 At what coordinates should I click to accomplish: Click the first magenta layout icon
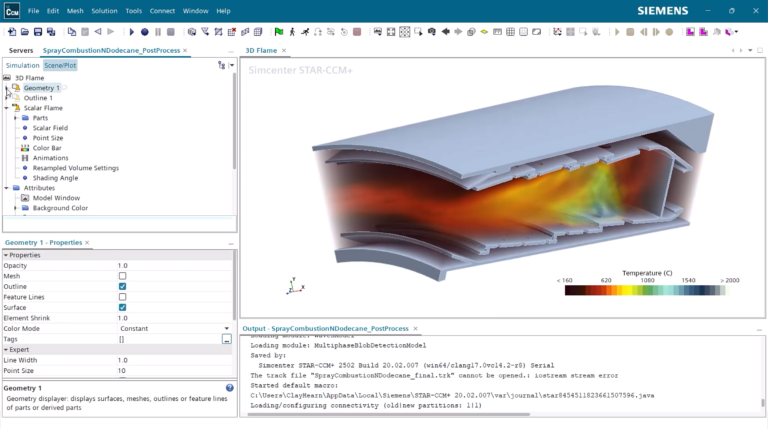click(x=690, y=32)
